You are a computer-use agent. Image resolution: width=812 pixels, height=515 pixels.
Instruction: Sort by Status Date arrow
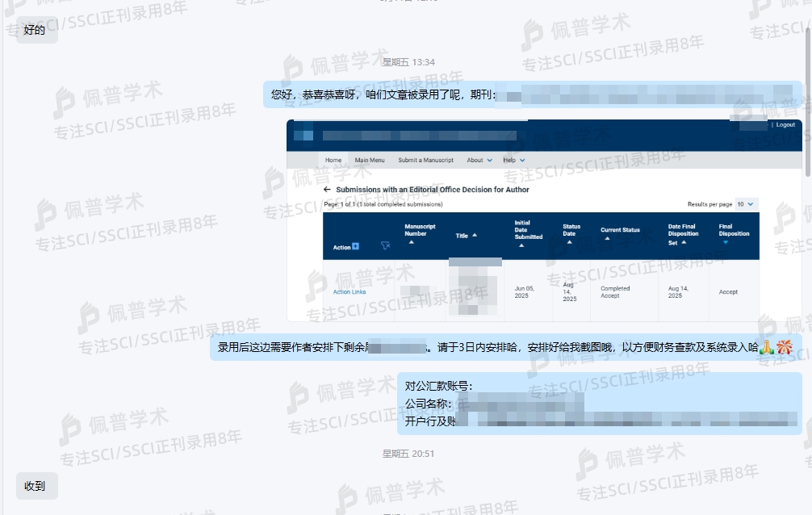coord(569,242)
